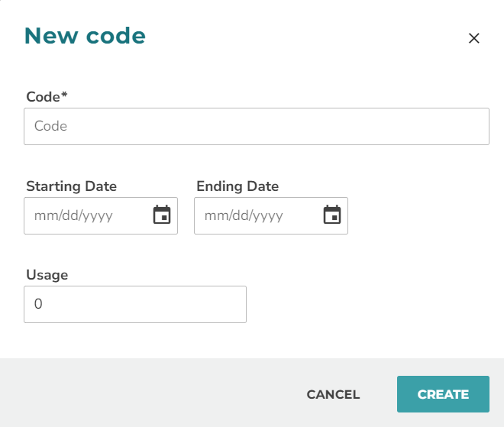Screen dimensions: 504x427
Task: Select the year segment in Starting Date
Action: point(97,215)
